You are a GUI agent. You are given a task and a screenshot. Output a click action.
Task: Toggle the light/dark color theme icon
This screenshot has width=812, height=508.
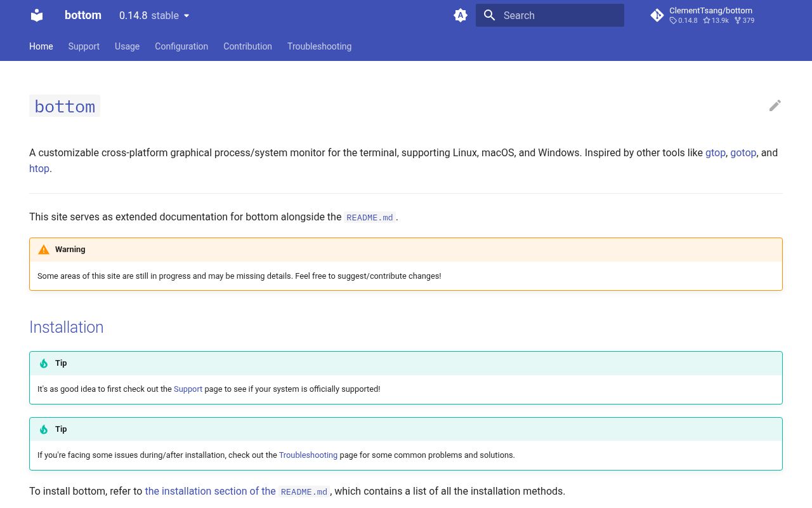click(x=461, y=15)
